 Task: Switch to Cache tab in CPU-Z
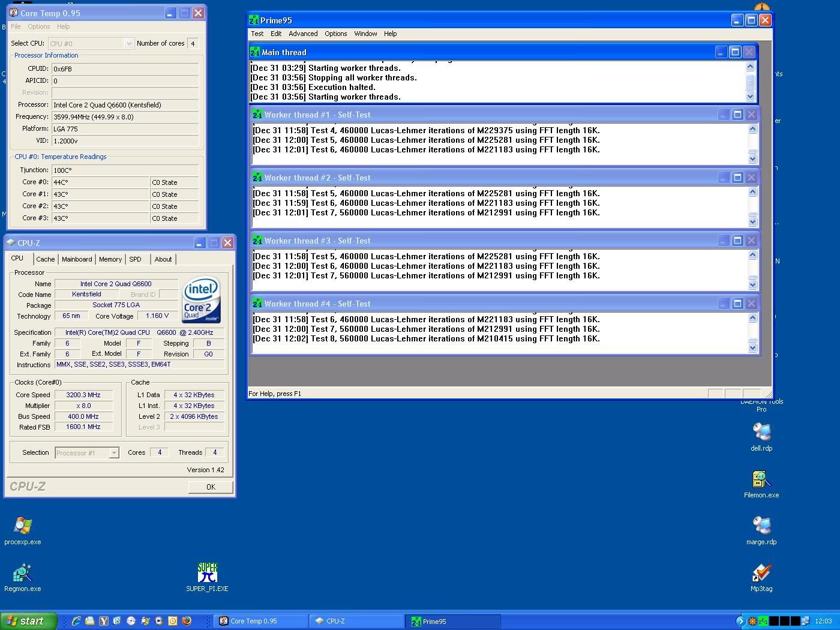[45, 259]
